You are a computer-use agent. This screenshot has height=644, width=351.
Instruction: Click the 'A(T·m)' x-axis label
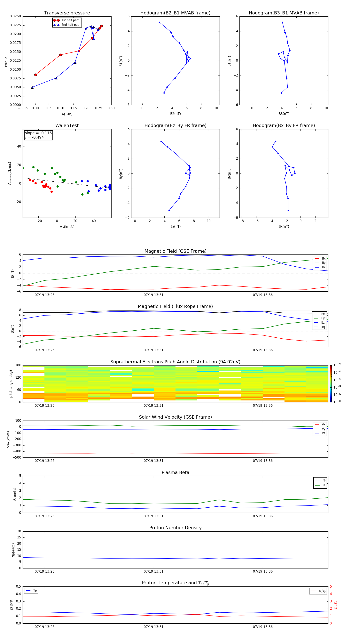tap(67, 114)
